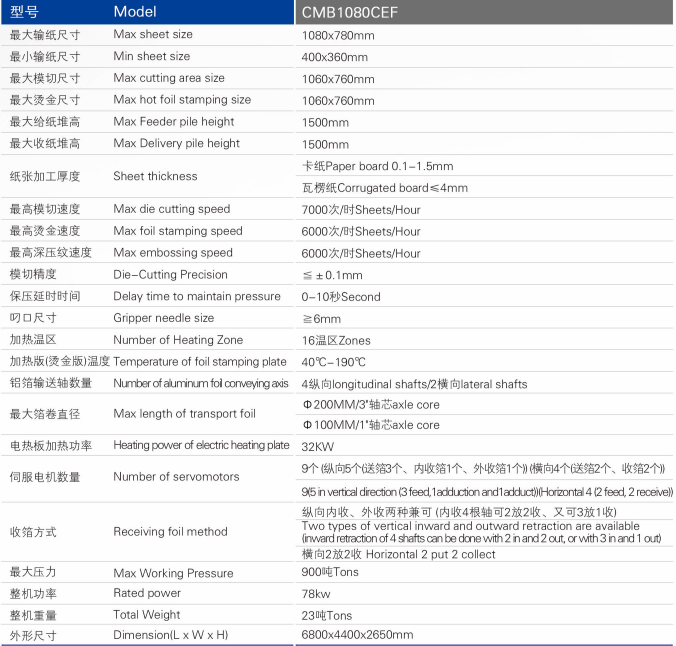Click 'Receiving foil method' label
Viewport: 676px width, 646px height.
170,532
